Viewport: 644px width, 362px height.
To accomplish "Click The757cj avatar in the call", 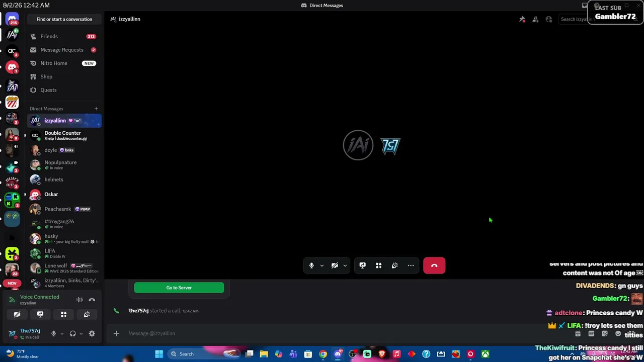I will [x=390, y=146].
